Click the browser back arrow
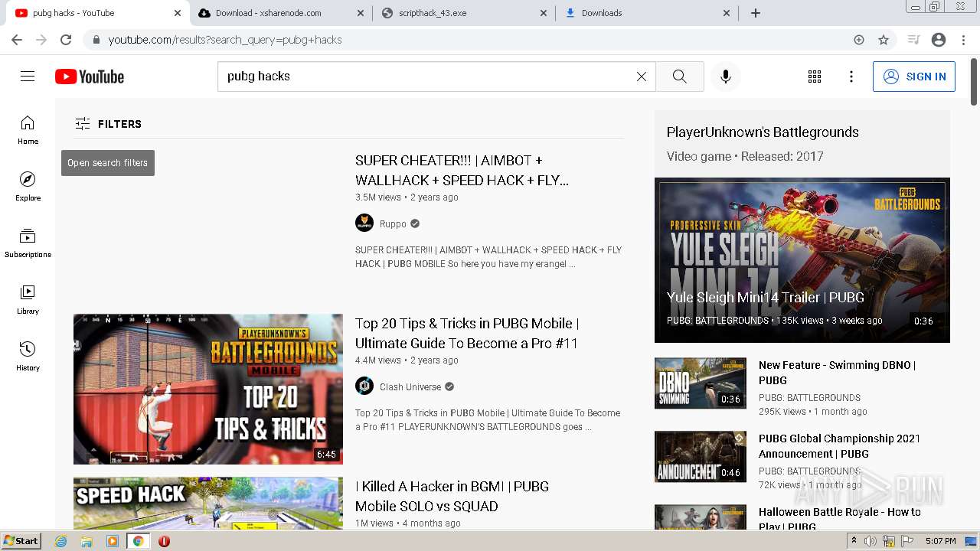The height and width of the screenshot is (551, 980). [17, 40]
